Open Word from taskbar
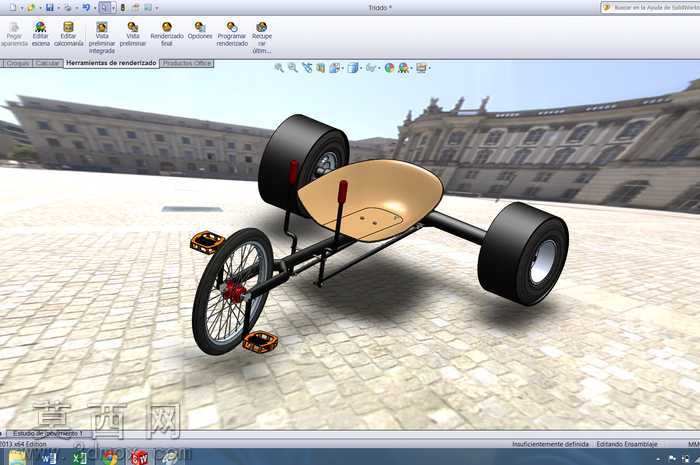The width and height of the screenshot is (700, 465). 48,457
